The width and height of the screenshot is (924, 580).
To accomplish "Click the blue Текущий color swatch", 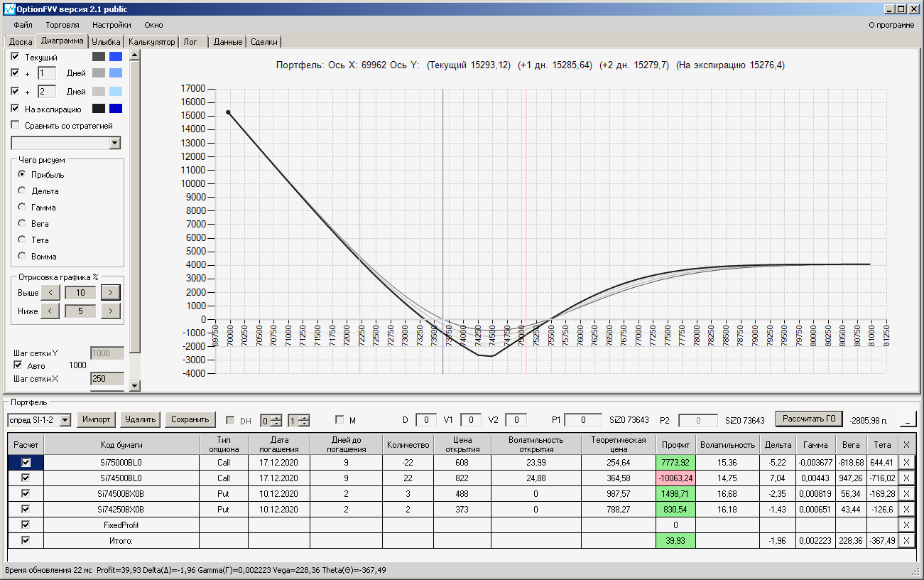I will click(x=116, y=56).
